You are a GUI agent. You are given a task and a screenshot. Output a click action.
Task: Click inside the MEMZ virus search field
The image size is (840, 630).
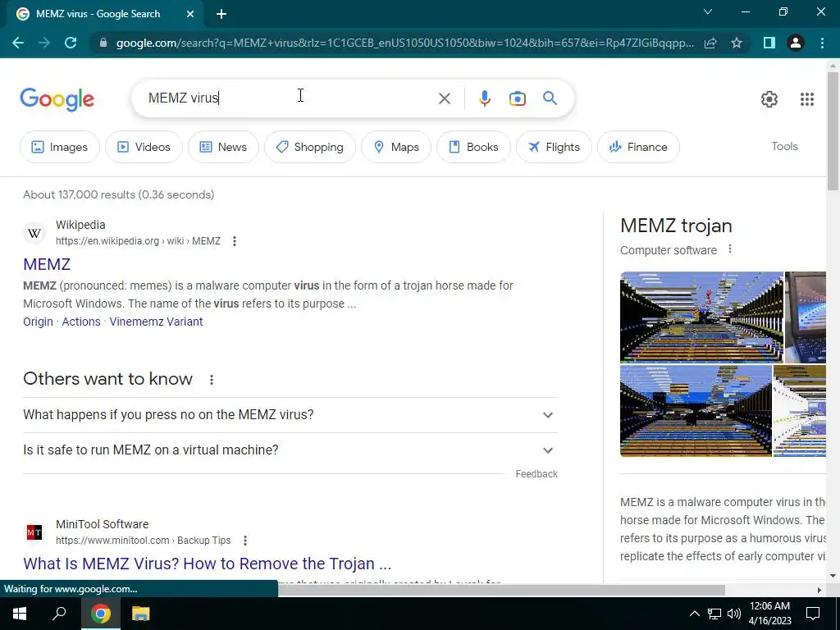coord(290,98)
